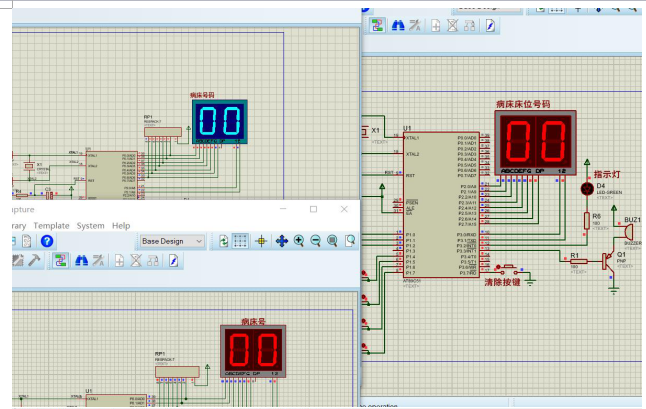This screenshot has width=646, height=409.
Task: Click Remove Sheet icon in middle window
Action: (x=136, y=261)
